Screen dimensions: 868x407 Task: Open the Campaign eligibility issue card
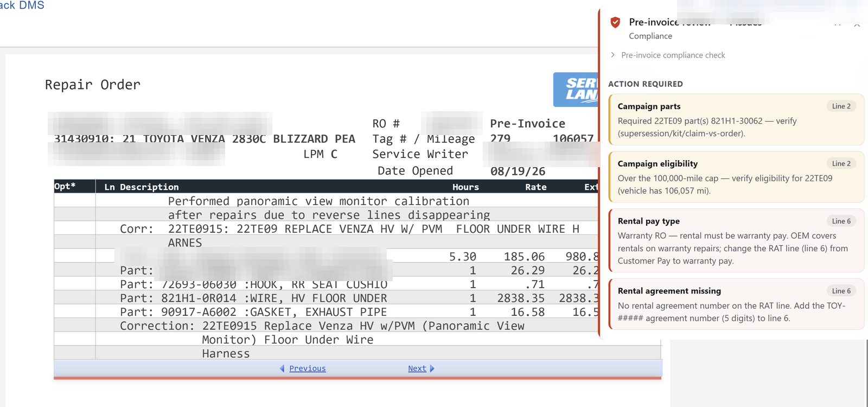tap(736, 177)
